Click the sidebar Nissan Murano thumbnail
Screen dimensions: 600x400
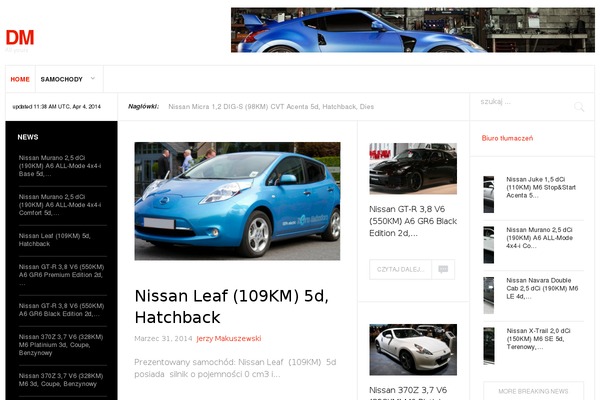[489, 245]
